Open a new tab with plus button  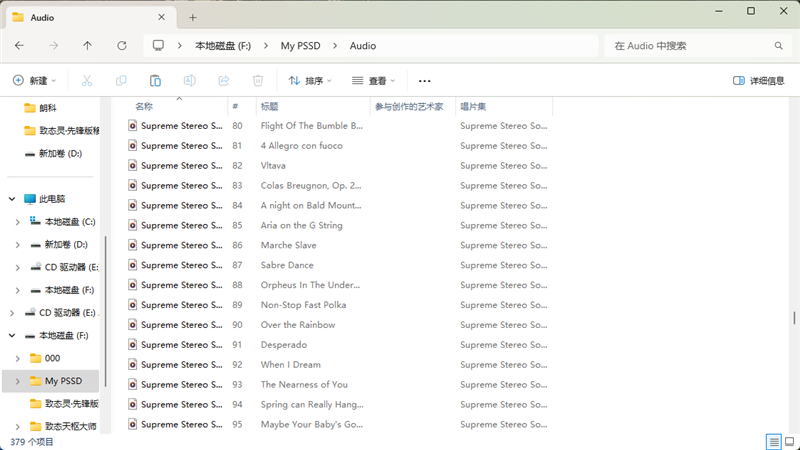coord(193,17)
